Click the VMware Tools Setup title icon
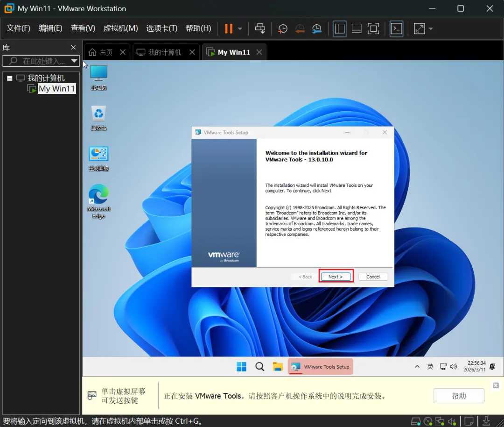504x427 pixels. tap(198, 132)
